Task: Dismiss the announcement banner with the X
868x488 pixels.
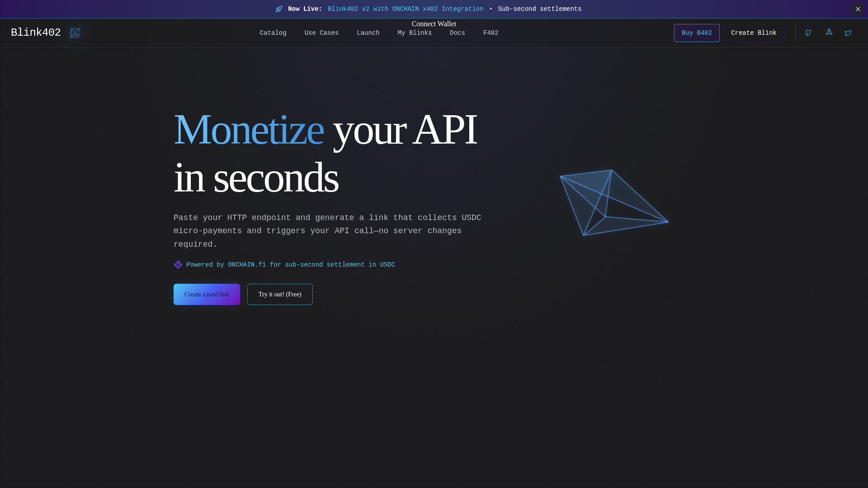Action: tap(858, 9)
